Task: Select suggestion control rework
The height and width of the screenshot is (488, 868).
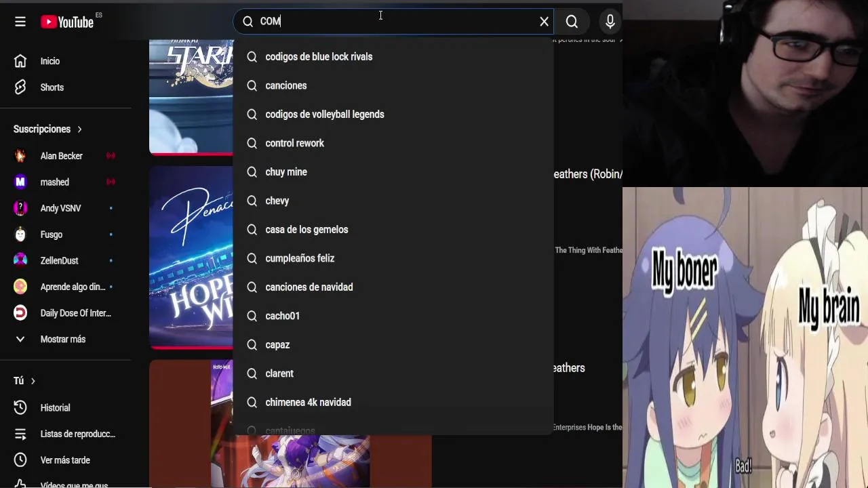Action: pyautogui.click(x=393, y=143)
